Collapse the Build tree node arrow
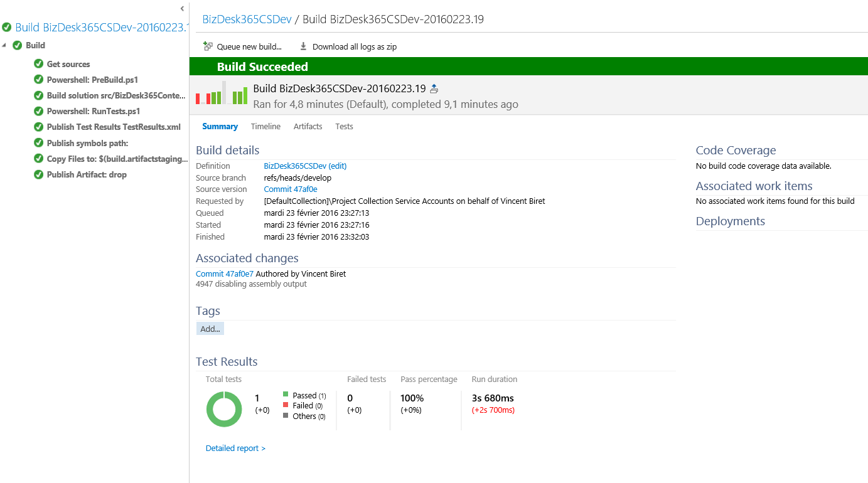This screenshot has height=483, width=868. (5, 45)
